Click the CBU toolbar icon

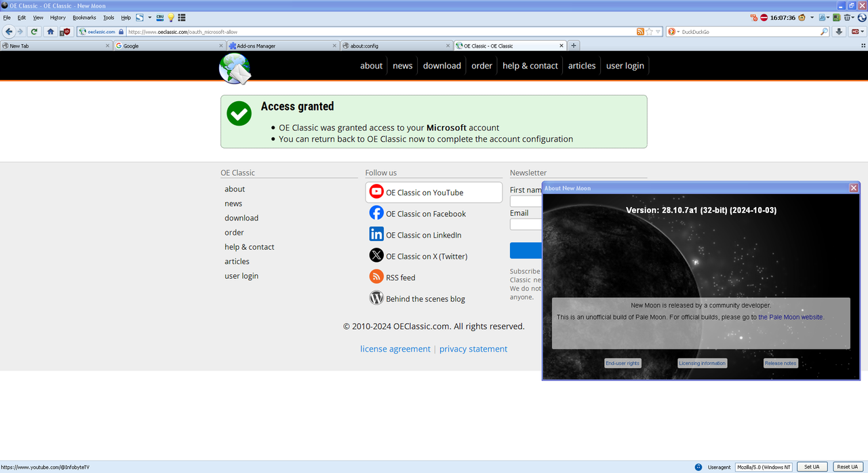coord(160,18)
